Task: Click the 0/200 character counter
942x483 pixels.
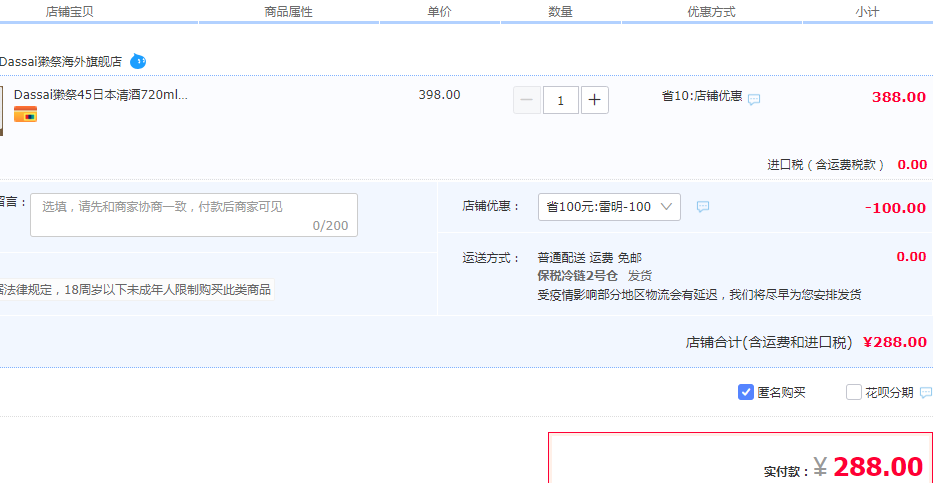Action: click(330, 226)
